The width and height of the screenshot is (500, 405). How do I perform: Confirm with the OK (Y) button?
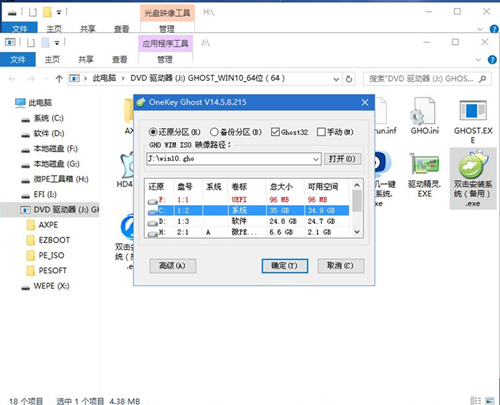pos(284,266)
